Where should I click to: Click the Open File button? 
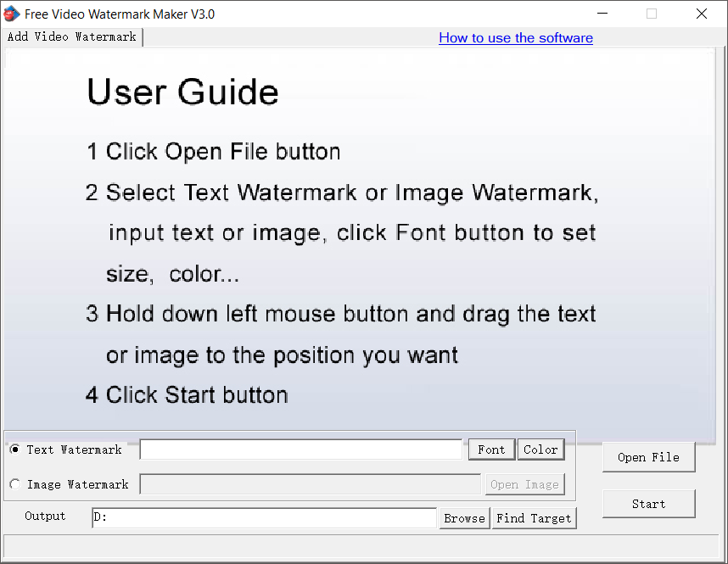(648, 457)
